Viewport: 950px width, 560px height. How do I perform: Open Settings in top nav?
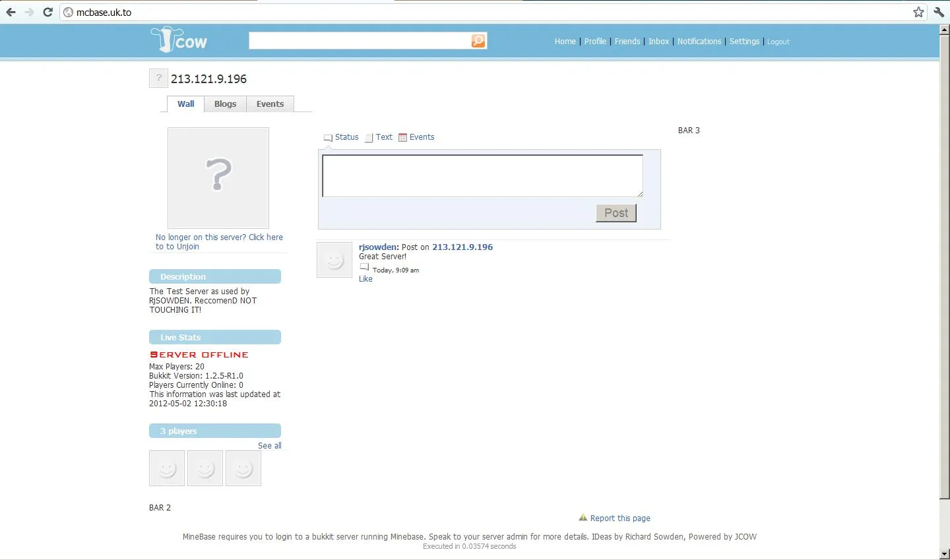pyautogui.click(x=744, y=41)
